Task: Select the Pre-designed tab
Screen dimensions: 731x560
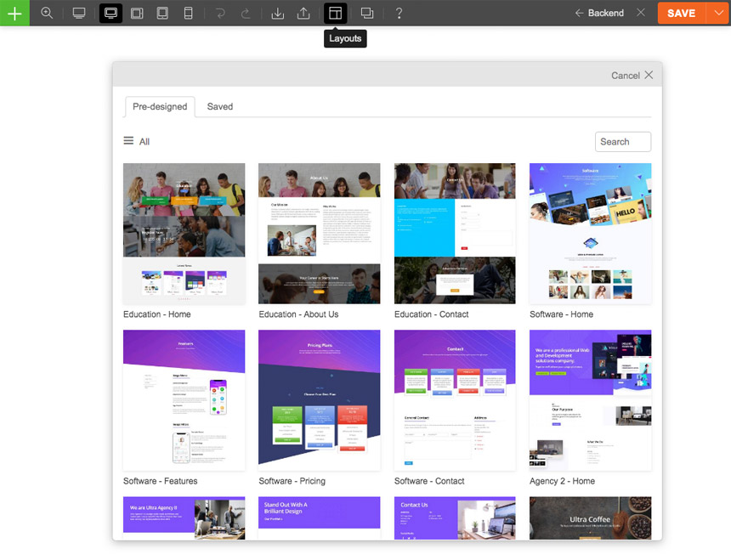Action: point(160,107)
